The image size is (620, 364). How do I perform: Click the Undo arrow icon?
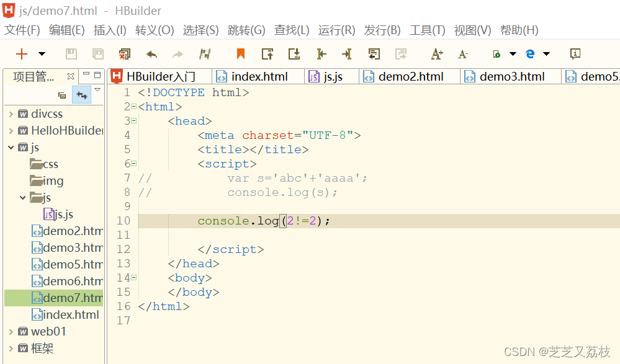click(x=151, y=54)
